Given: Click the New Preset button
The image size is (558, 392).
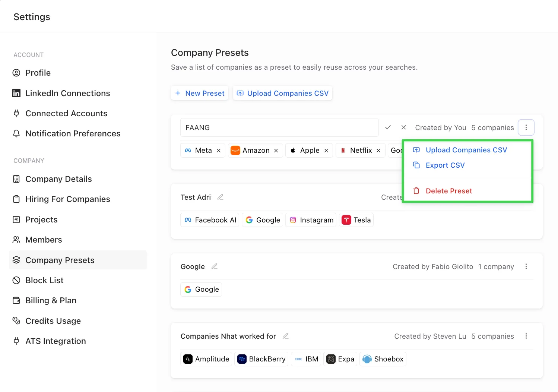Looking at the screenshot, I should coord(200,93).
